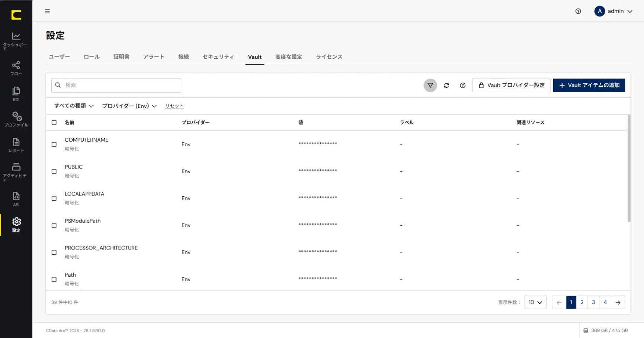Screen dimensions: 644x338
Task: Check the select-all header checkbox
Action: 54,122
